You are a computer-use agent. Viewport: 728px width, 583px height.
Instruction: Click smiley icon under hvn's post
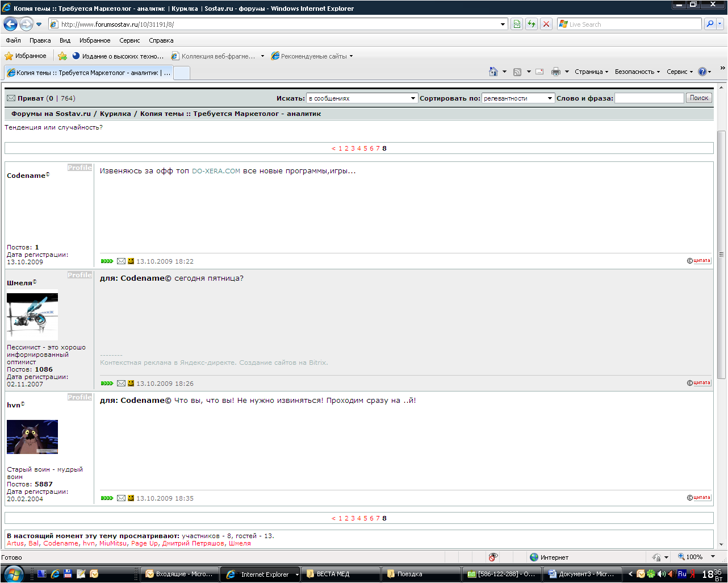(131, 498)
